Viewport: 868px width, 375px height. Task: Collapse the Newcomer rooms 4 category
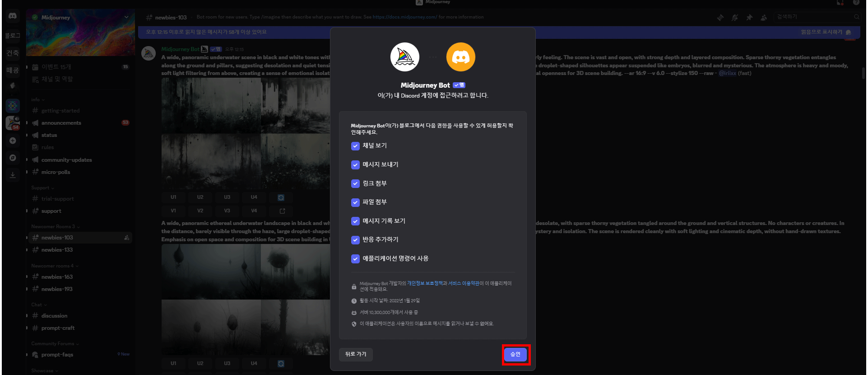(55, 266)
